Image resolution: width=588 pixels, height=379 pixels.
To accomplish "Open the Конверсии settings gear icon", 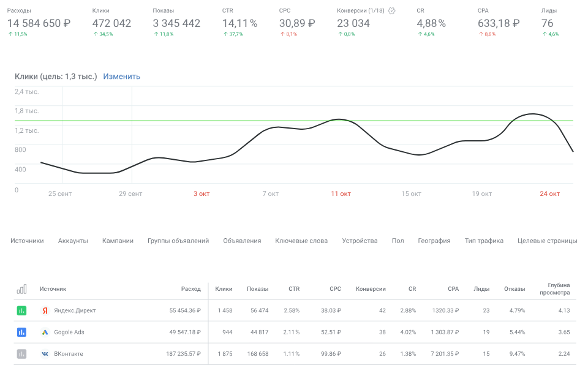I will pyautogui.click(x=392, y=11).
